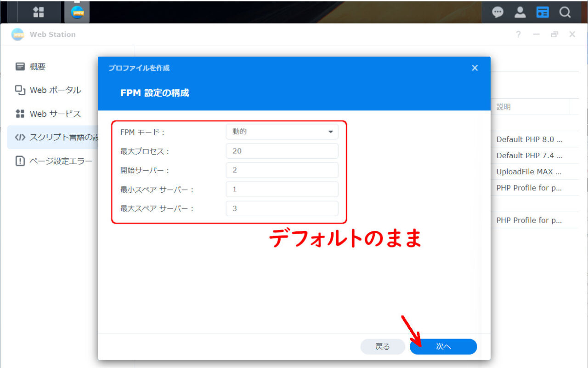Click the Web ポータル icon in sidebar
This screenshot has height=368, width=588.
(x=20, y=90)
